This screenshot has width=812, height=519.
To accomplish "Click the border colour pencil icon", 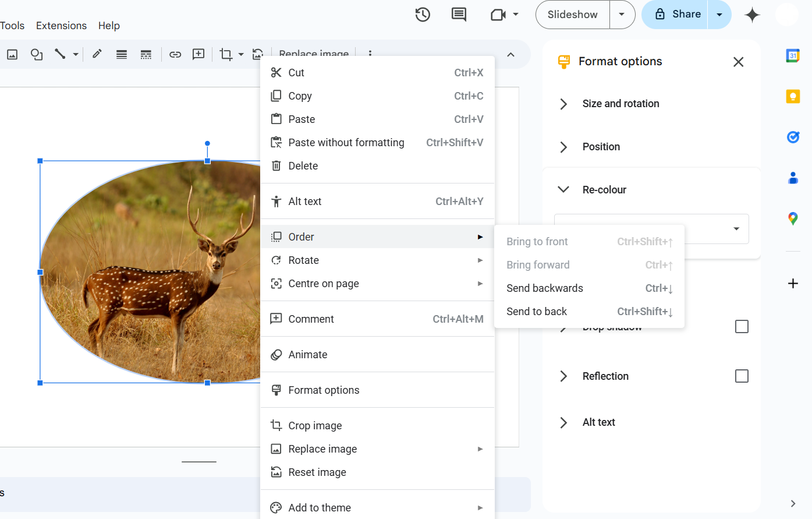I will tap(97, 54).
